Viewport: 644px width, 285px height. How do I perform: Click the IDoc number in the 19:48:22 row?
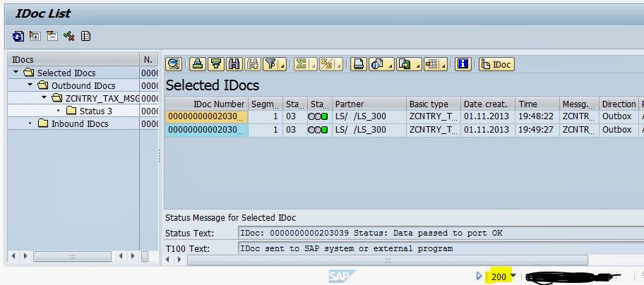click(207, 116)
